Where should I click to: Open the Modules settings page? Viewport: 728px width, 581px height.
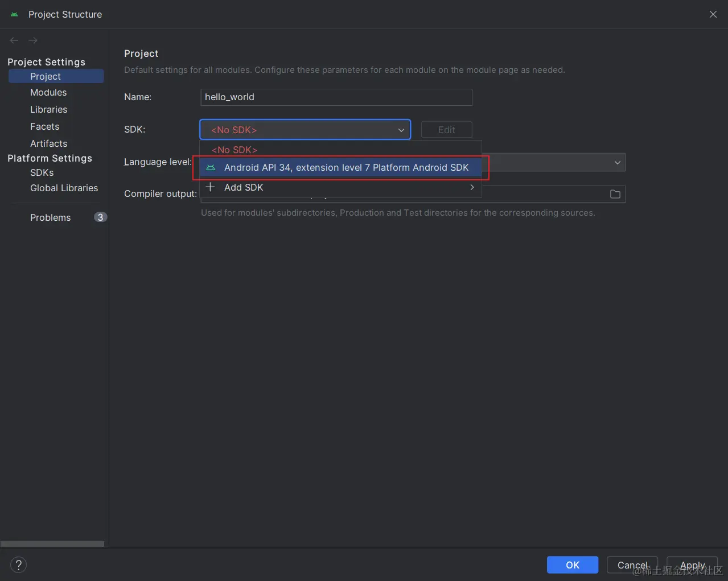click(x=48, y=93)
